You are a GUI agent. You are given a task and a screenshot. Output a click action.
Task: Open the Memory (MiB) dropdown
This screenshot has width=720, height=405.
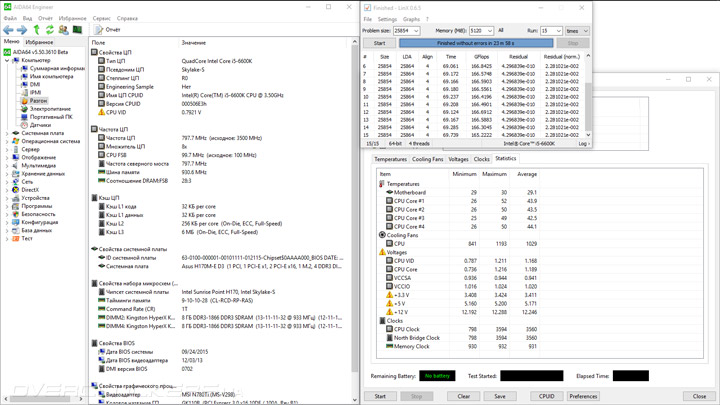490,31
